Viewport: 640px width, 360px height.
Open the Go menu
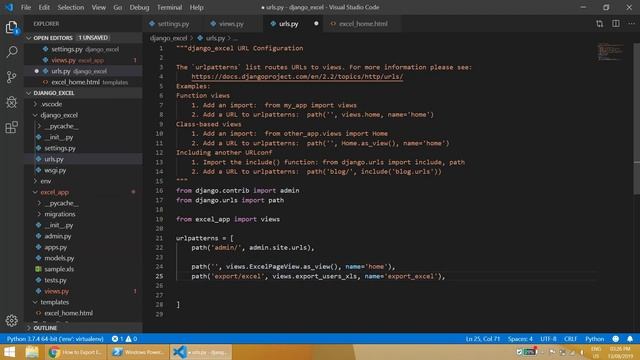pos(118,7)
